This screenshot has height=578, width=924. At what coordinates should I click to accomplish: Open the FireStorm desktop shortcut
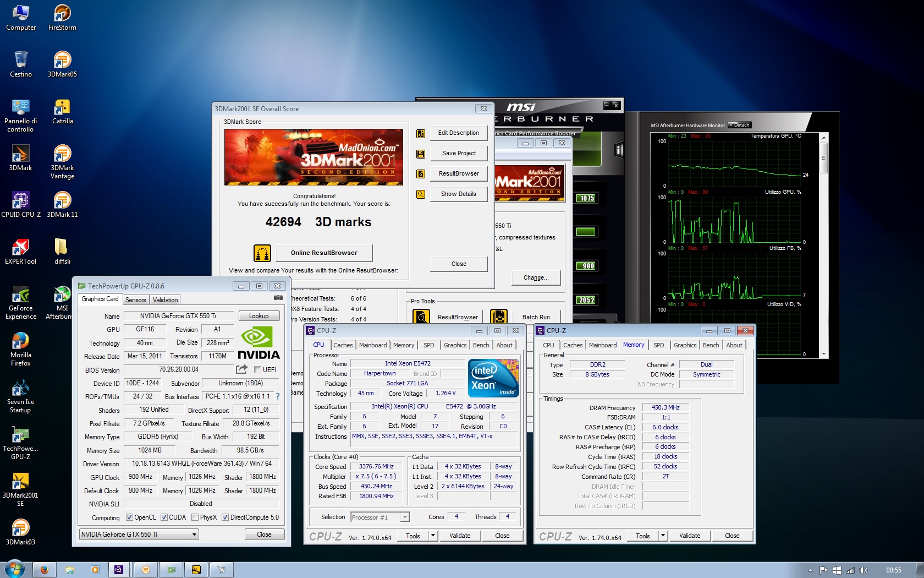[62, 18]
